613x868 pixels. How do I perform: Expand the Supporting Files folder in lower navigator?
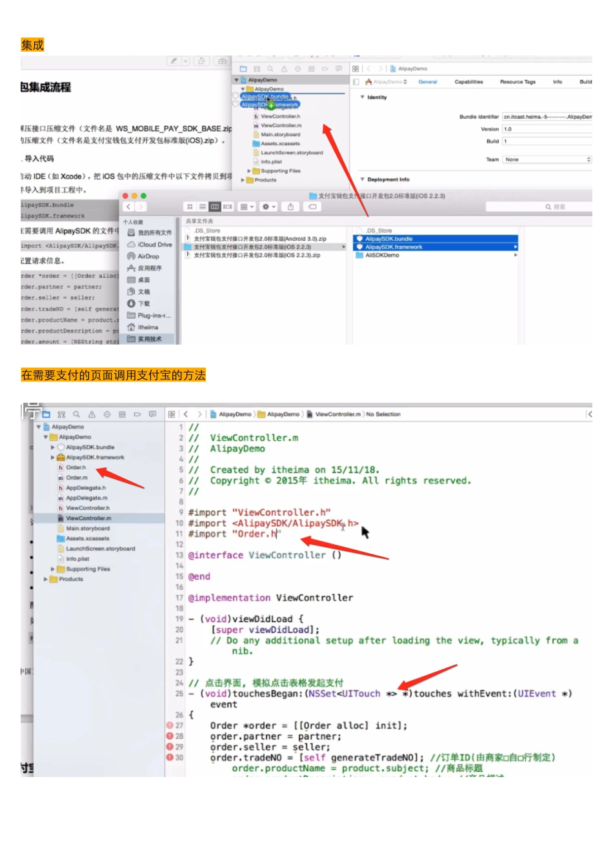[x=52, y=569]
